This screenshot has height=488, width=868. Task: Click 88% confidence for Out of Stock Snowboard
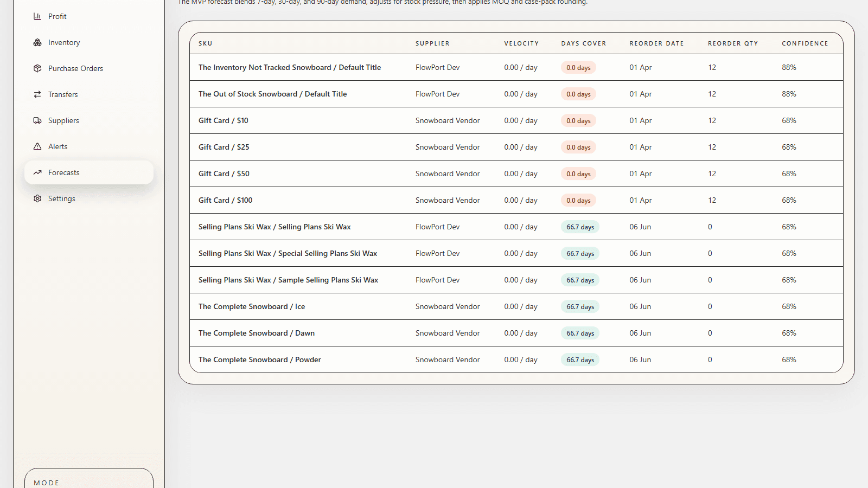[x=789, y=94]
